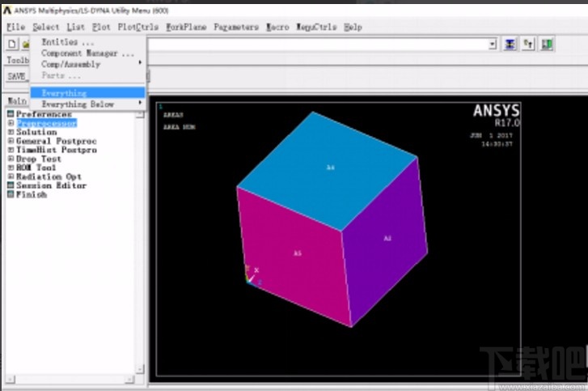Expand the Preprocessor tree node

pyautogui.click(x=11, y=123)
